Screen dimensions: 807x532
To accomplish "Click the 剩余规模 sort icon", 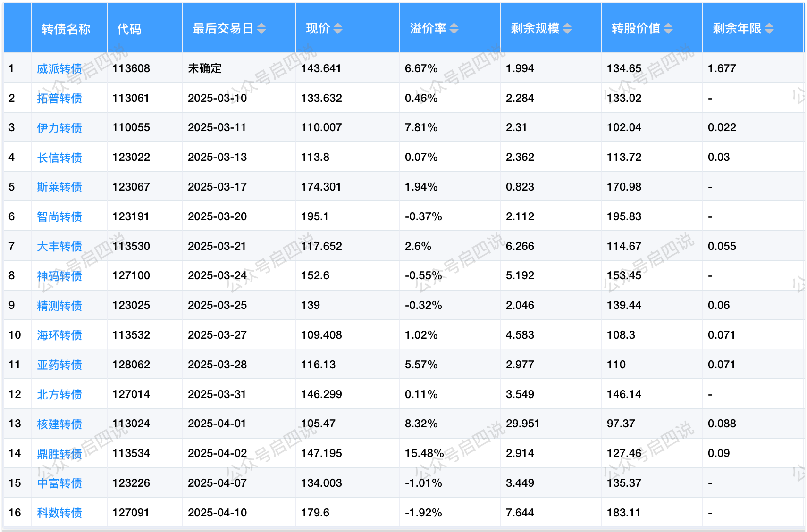I will [567, 29].
